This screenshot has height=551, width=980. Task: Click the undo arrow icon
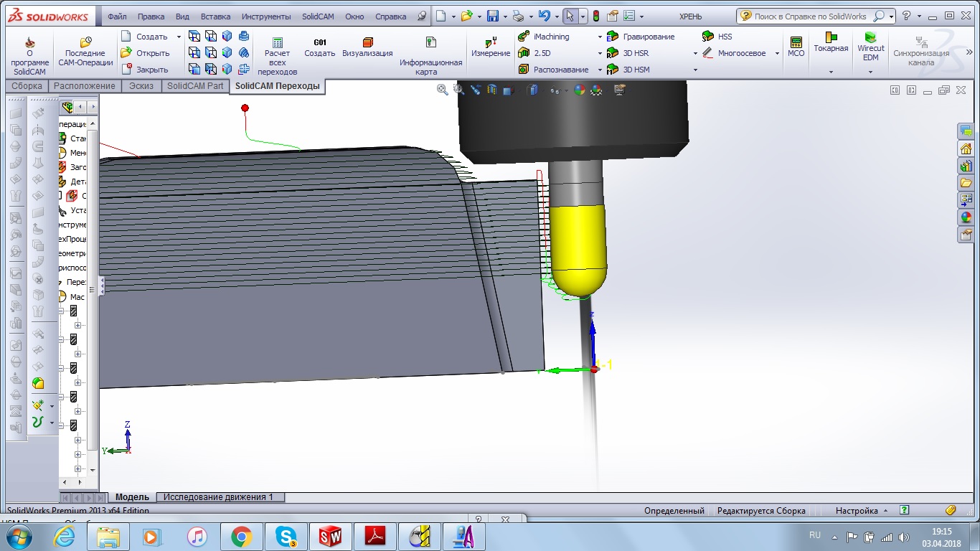[x=545, y=16]
